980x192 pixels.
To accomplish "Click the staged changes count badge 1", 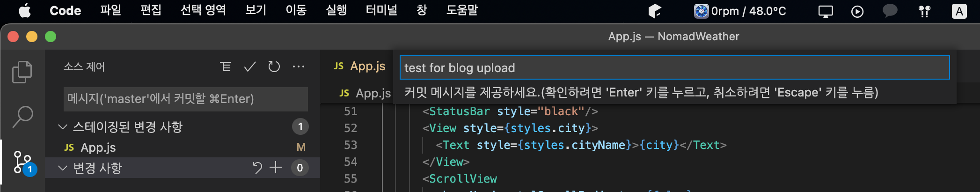I will (x=300, y=127).
